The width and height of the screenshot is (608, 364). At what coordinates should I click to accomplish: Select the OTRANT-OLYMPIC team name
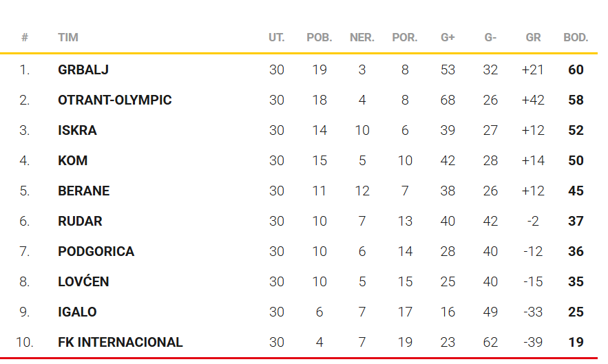[114, 100]
